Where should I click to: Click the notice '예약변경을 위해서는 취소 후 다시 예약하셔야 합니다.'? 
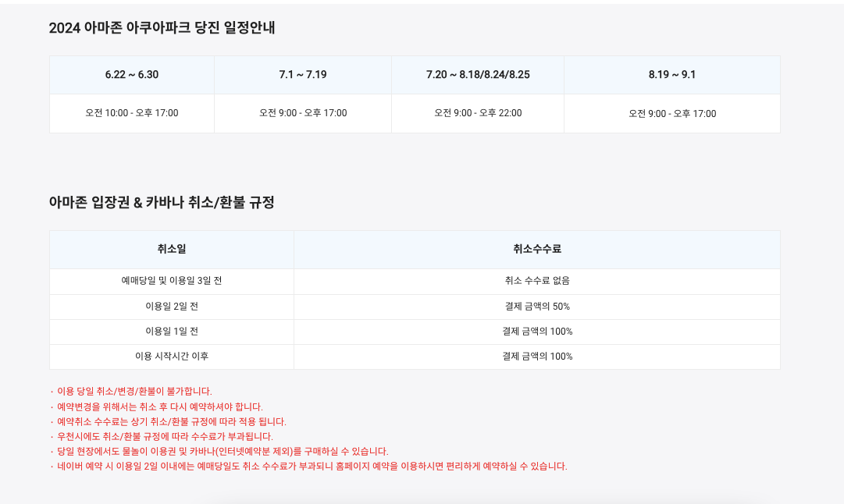[160, 407]
